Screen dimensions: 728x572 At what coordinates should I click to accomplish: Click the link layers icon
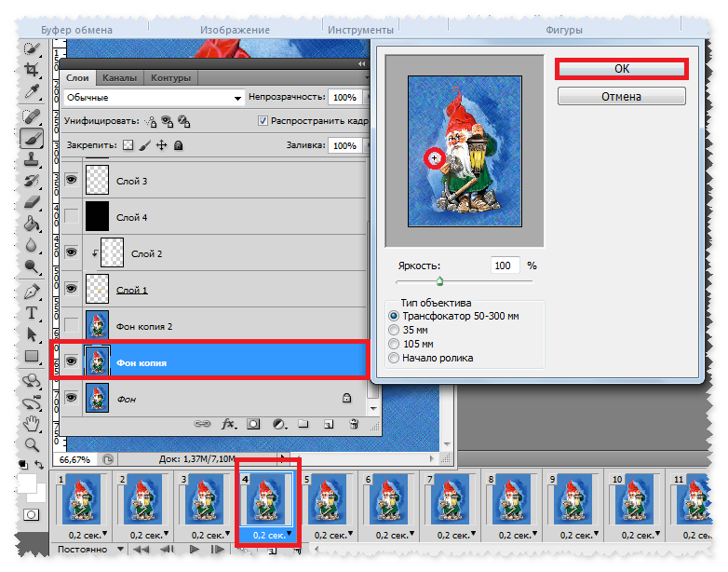pyautogui.click(x=202, y=424)
